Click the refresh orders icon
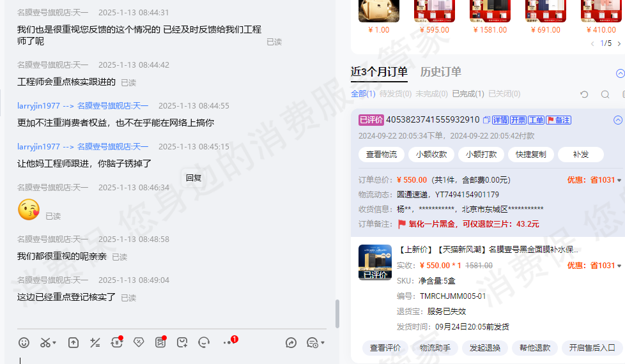Screen dimensions: 625x364 click(584, 95)
